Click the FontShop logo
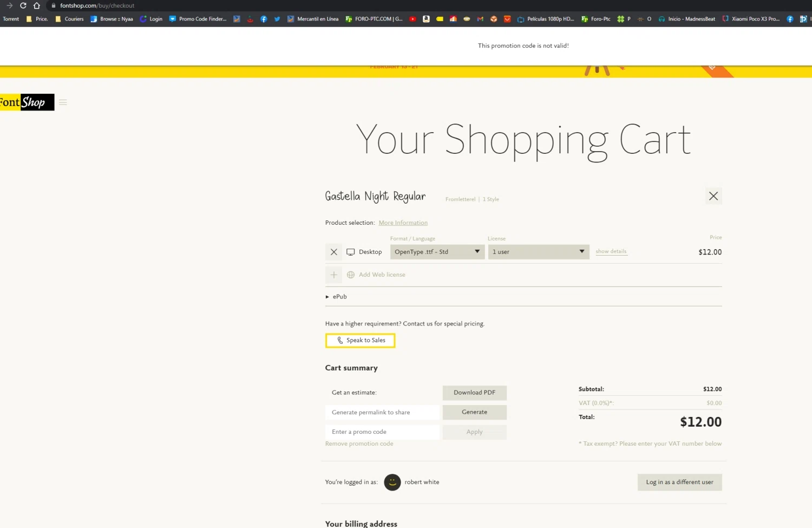The image size is (812, 528). pos(27,102)
